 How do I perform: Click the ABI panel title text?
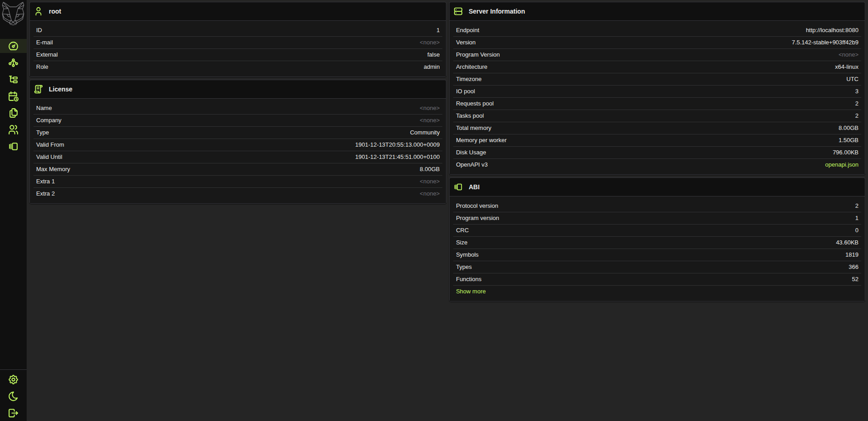pyautogui.click(x=474, y=187)
